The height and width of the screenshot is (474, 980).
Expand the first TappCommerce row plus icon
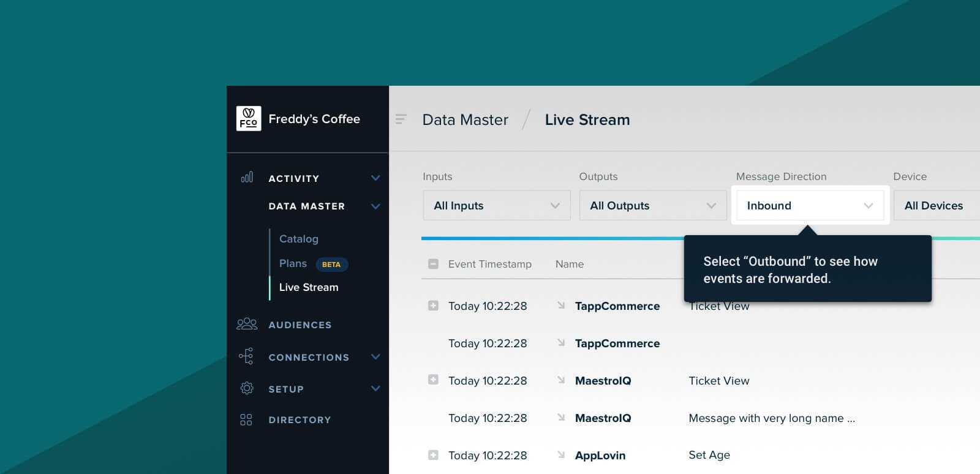pos(433,306)
